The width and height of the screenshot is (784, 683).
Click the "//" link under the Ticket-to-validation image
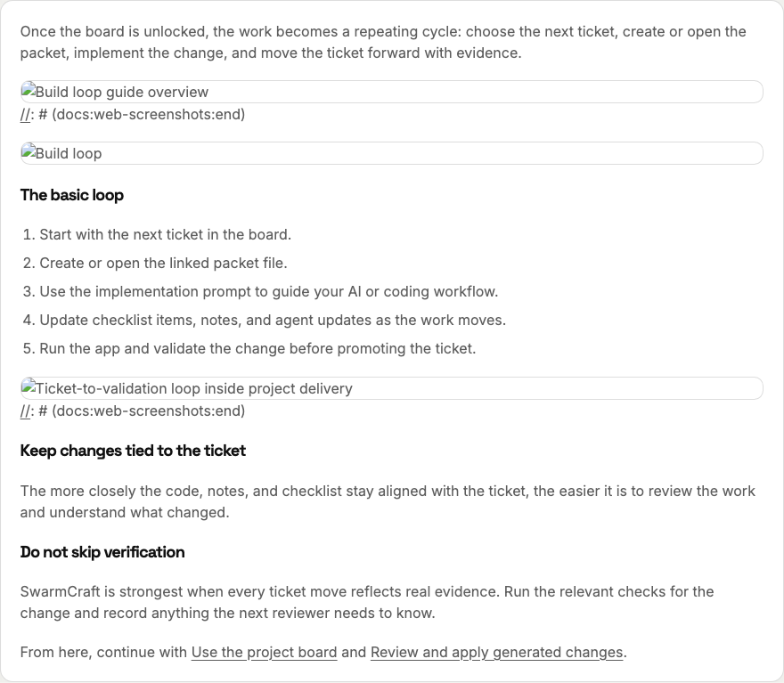[25, 411]
